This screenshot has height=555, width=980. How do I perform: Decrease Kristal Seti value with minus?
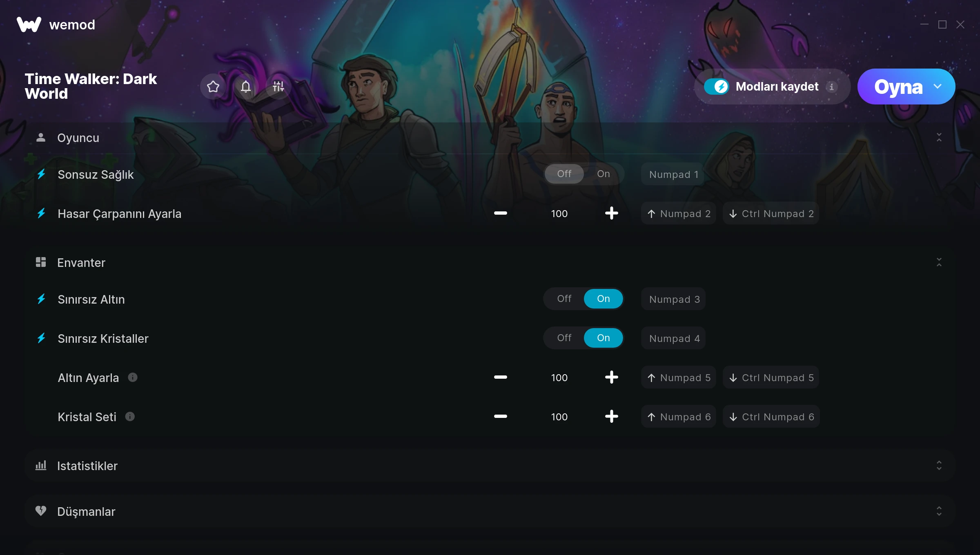(500, 417)
